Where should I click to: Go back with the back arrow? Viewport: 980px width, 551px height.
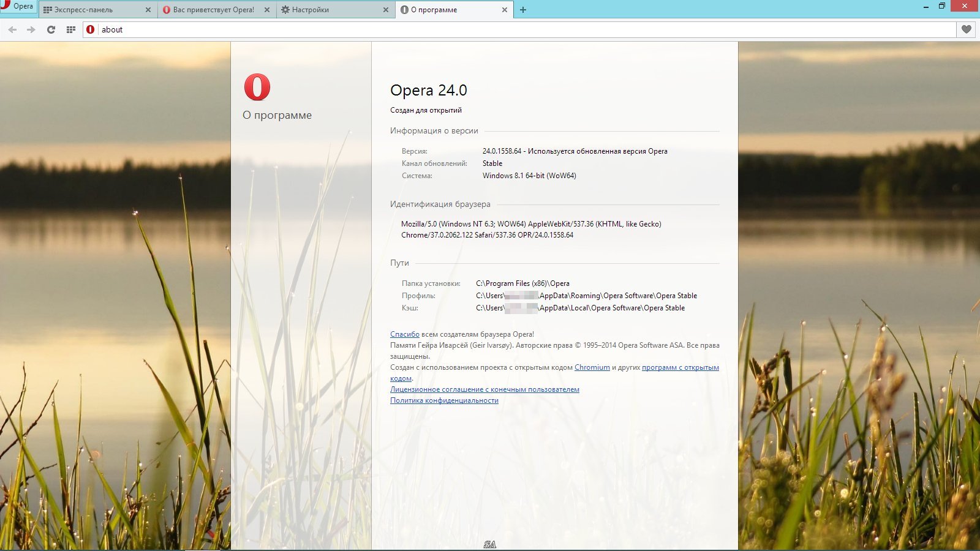pyautogui.click(x=12, y=29)
